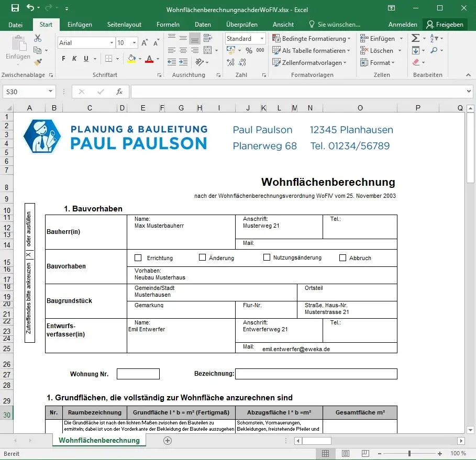Click the Save icon in title bar

15,8
